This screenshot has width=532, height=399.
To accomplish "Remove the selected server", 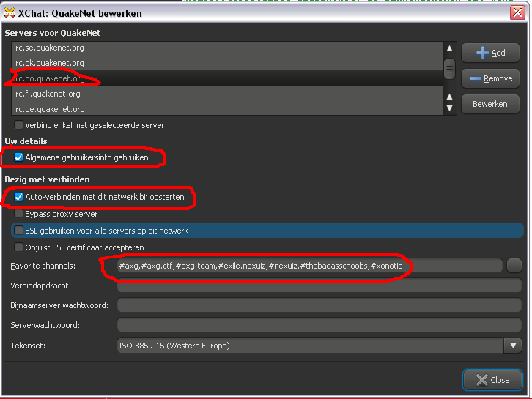I will point(490,78).
